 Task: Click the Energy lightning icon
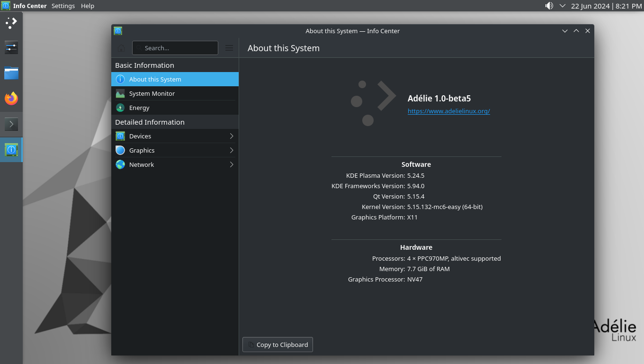tap(120, 108)
